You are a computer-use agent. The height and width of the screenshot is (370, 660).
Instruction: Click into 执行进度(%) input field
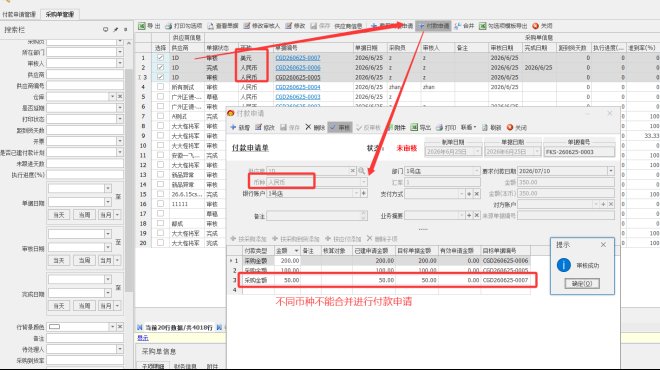pos(85,175)
